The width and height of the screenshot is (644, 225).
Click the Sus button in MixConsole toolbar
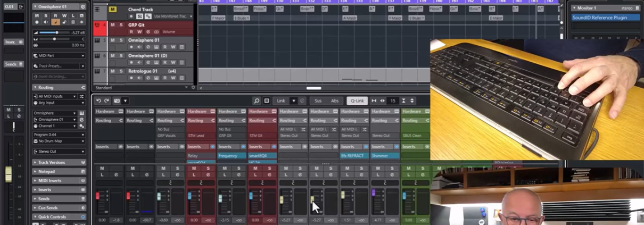pos(318,101)
